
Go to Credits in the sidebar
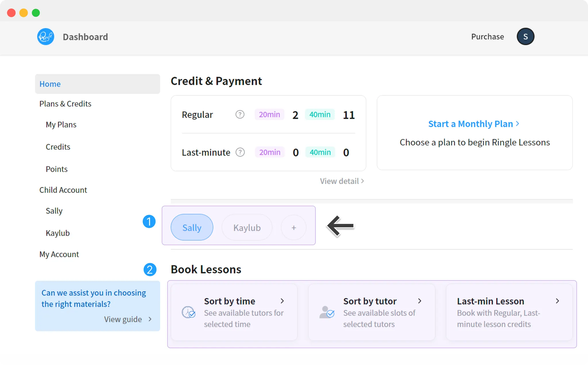tap(58, 147)
